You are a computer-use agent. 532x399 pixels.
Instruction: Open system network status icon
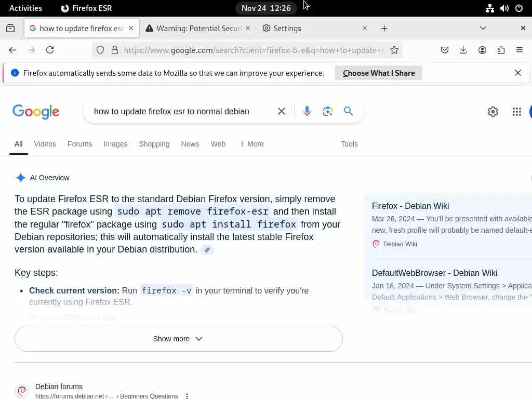point(489,8)
